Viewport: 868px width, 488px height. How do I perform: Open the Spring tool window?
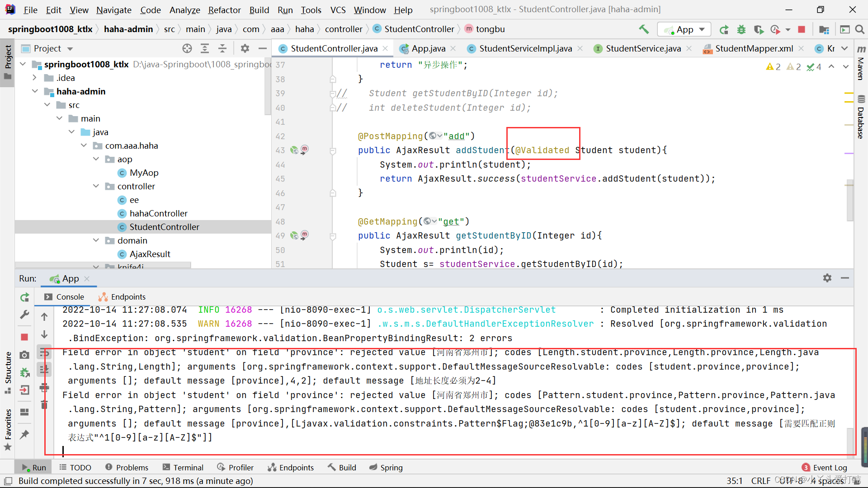[386, 468]
